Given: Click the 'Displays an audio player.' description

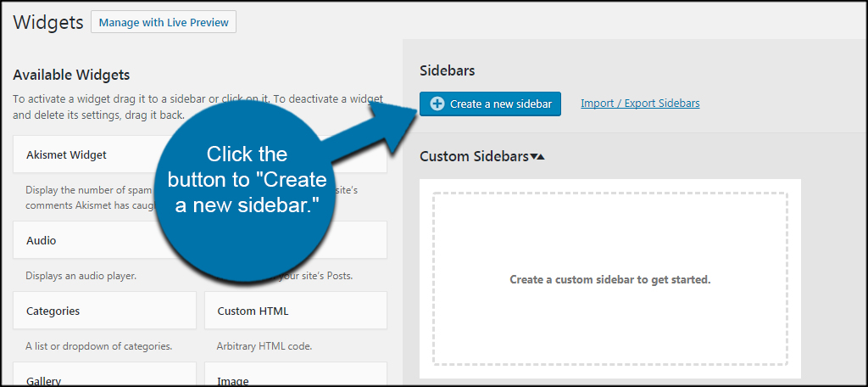Looking at the screenshot, I should coord(81,276).
